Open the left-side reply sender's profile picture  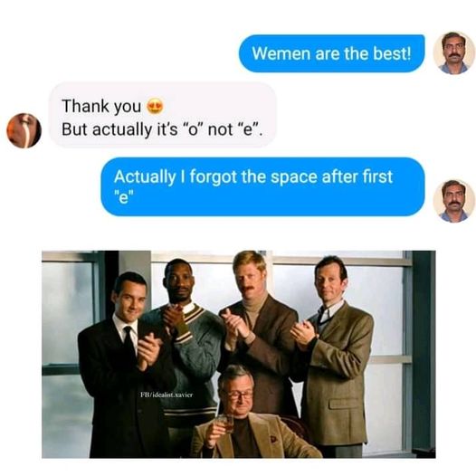(24, 130)
